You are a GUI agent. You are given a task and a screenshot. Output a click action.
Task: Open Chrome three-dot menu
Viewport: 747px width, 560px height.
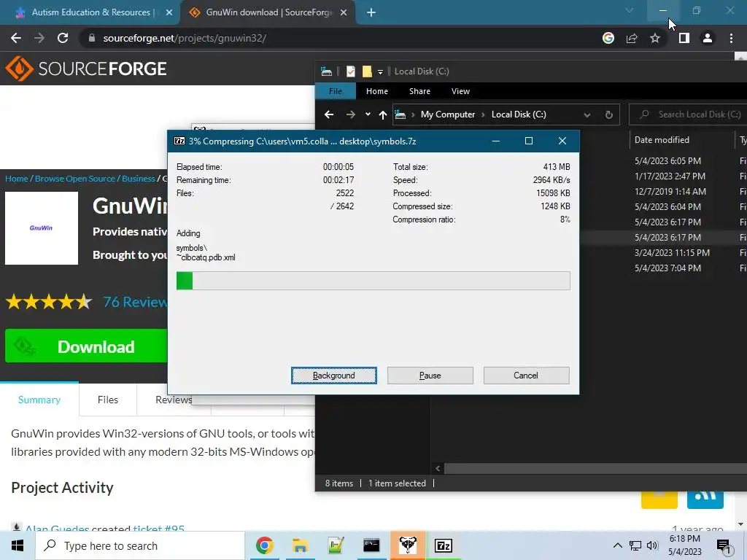click(x=731, y=38)
